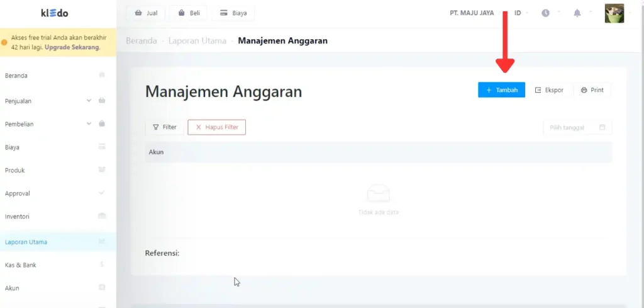Go to Beranda in the breadcrumb
Screen dimensions: 644x308
(142, 41)
